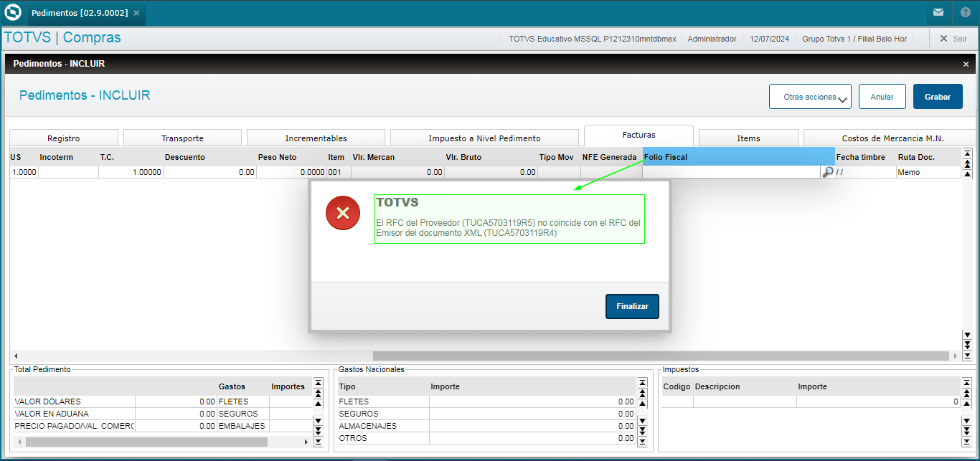Click the red error icon in dialog
980x461 pixels.
(343, 212)
